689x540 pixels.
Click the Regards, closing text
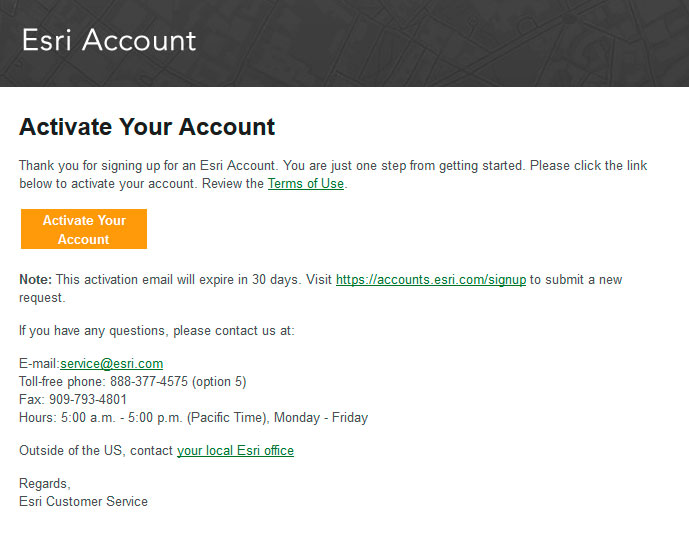point(45,483)
